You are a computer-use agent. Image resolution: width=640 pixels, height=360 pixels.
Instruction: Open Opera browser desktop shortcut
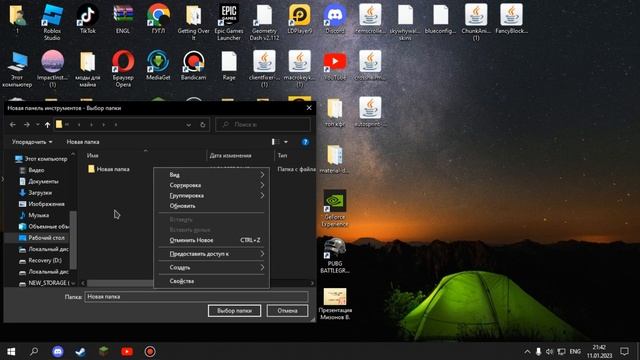[x=123, y=69]
